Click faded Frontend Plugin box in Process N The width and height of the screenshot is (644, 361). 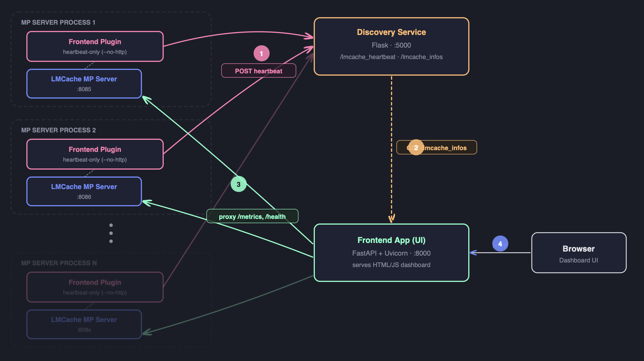tap(95, 287)
